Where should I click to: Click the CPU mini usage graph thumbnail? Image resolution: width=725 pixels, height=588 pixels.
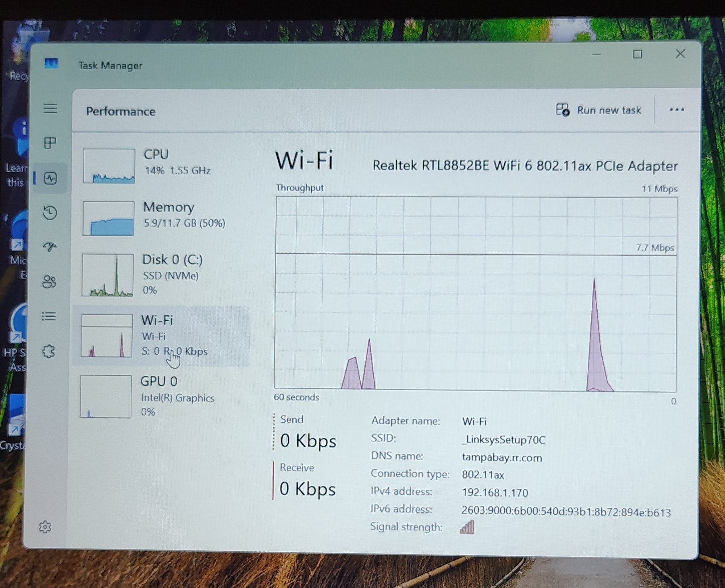point(109,166)
